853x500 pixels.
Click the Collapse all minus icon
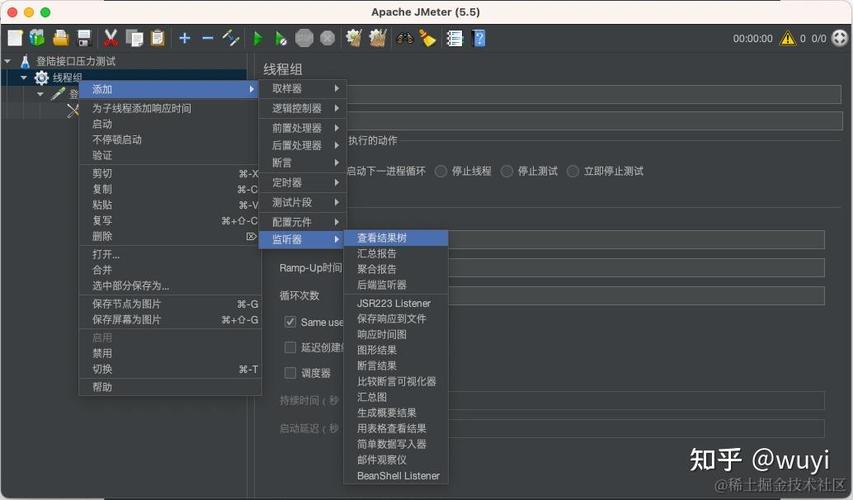[x=208, y=38]
